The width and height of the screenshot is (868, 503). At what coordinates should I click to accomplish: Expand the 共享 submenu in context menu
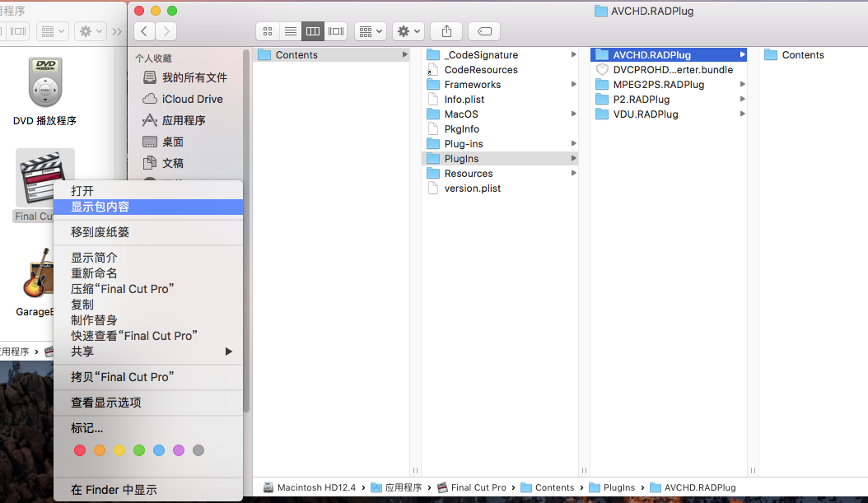point(148,352)
